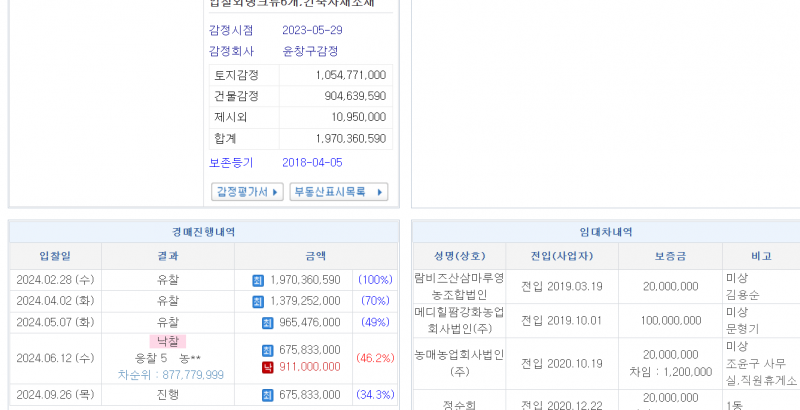Select the 경매진행내역 section title
This screenshot has height=410, width=800.
[x=203, y=232]
